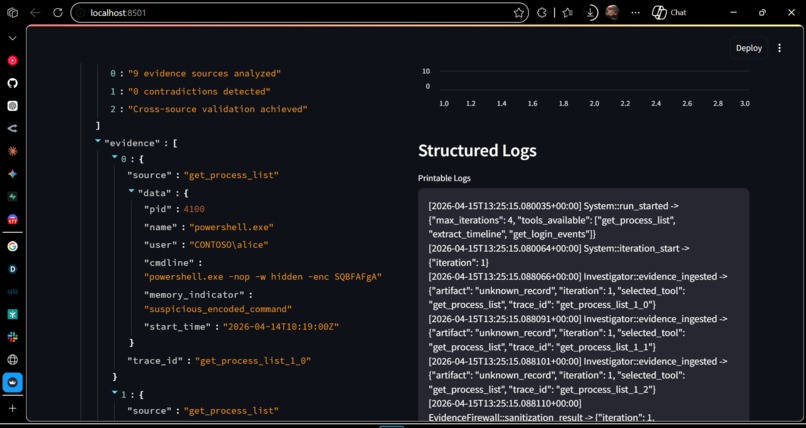This screenshot has width=806, height=428.
Task: Click "suspicious_encoded_command" memory indicator value
Action: 218,309
